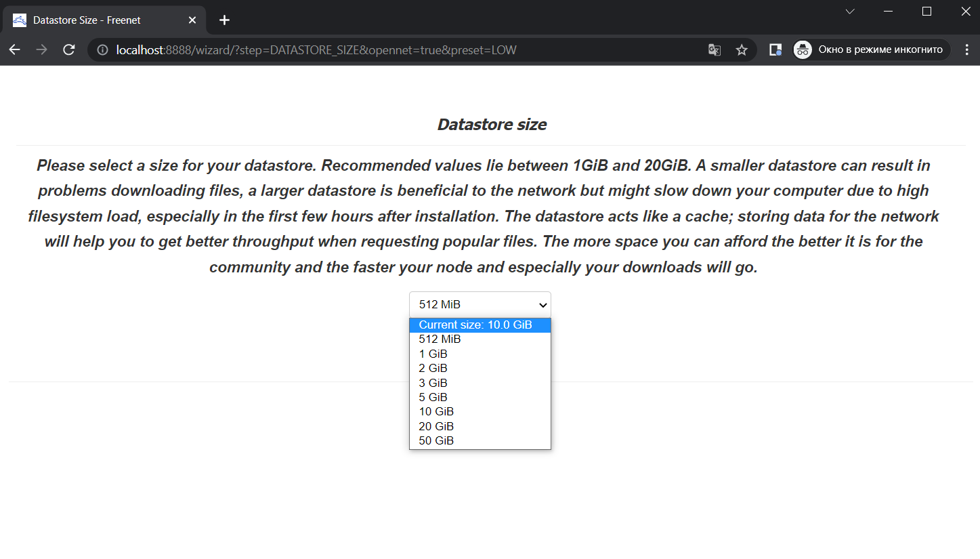Collapse the 512 MiB size combo box

(x=480, y=305)
